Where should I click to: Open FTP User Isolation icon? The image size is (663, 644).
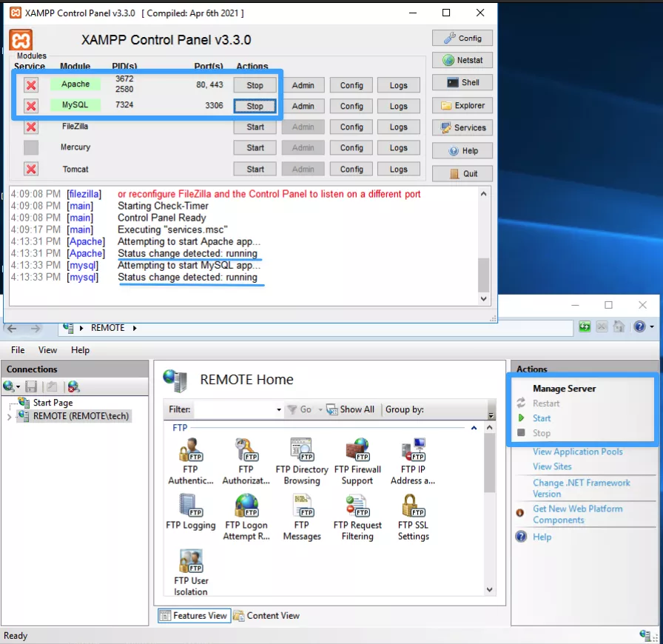point(190,570)
